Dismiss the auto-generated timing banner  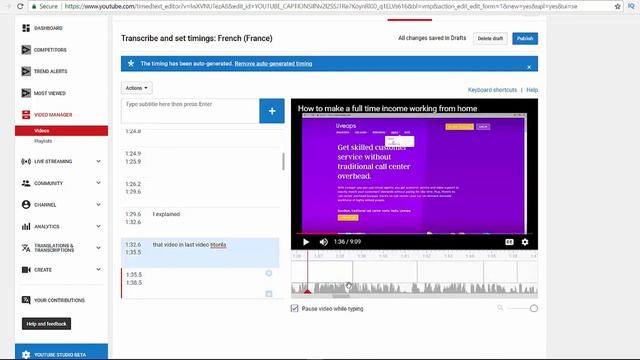click(529, 67)
